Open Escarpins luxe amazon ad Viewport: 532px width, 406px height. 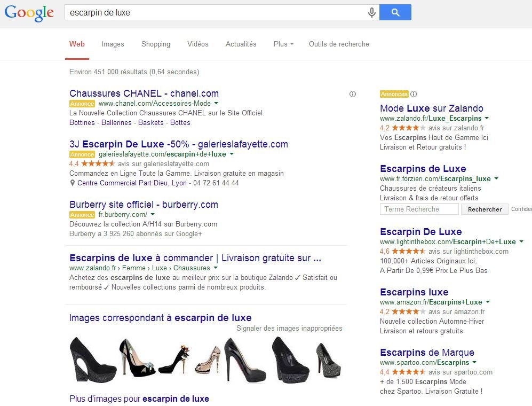[414, 292]
